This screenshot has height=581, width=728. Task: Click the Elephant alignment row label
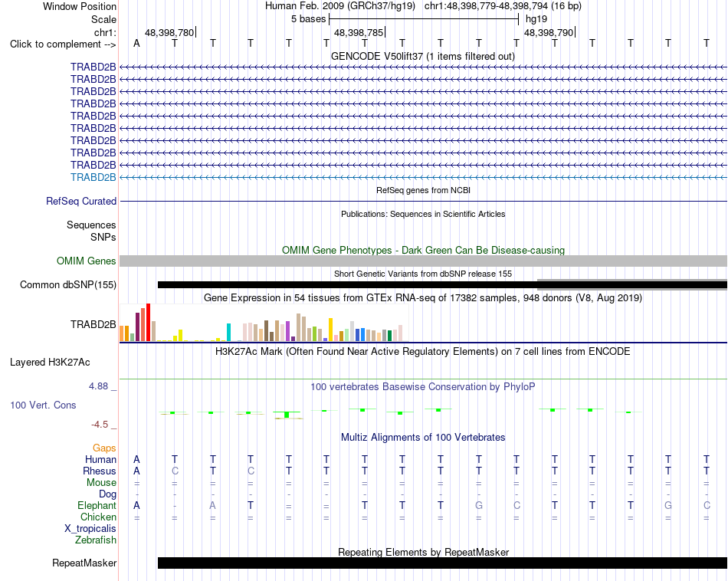[x=97, y=505]
